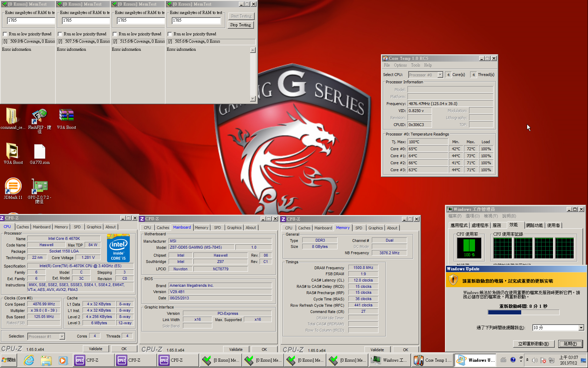Click Start Testing in MemTest
Screen dimensions: 588x368
(241, 16)
